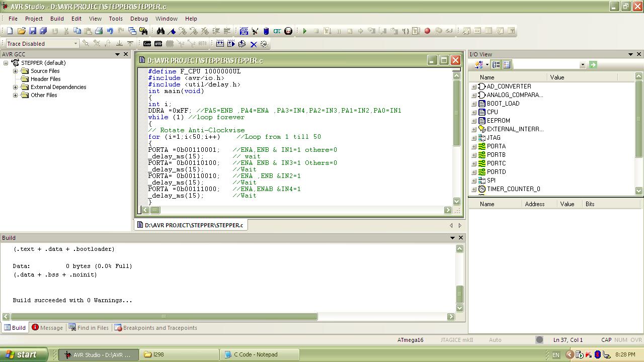Open the l298 folder taskbar button
Viewport: 644px width, 362px height.
tap(179, 354)
